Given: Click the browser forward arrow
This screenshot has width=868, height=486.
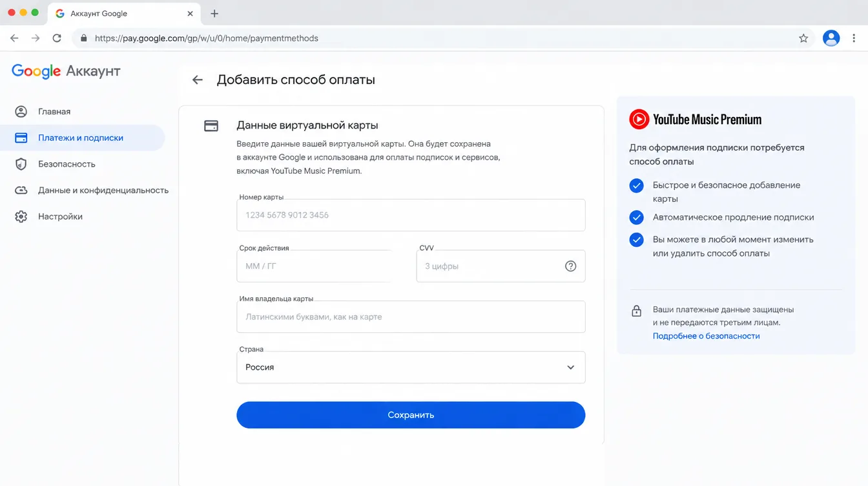Looking at the screenshot, I should 36,38.
